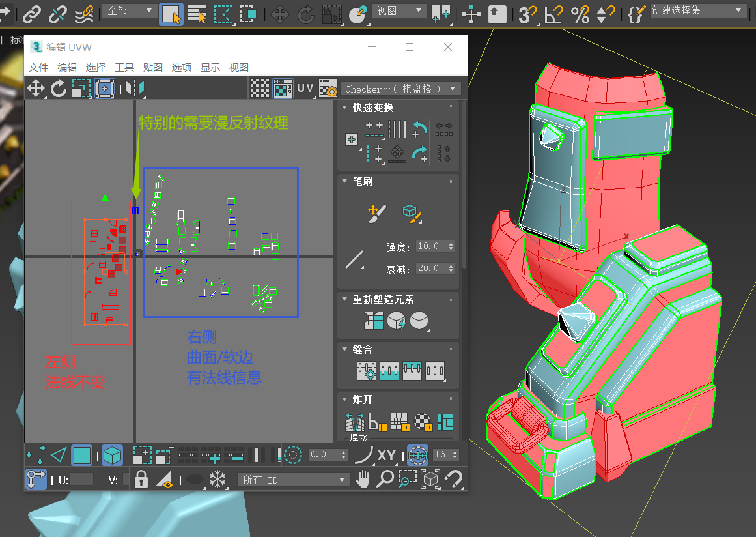
Task: Click the Mirror tool in UVW toolbar
Action: [x=134, y=89]
